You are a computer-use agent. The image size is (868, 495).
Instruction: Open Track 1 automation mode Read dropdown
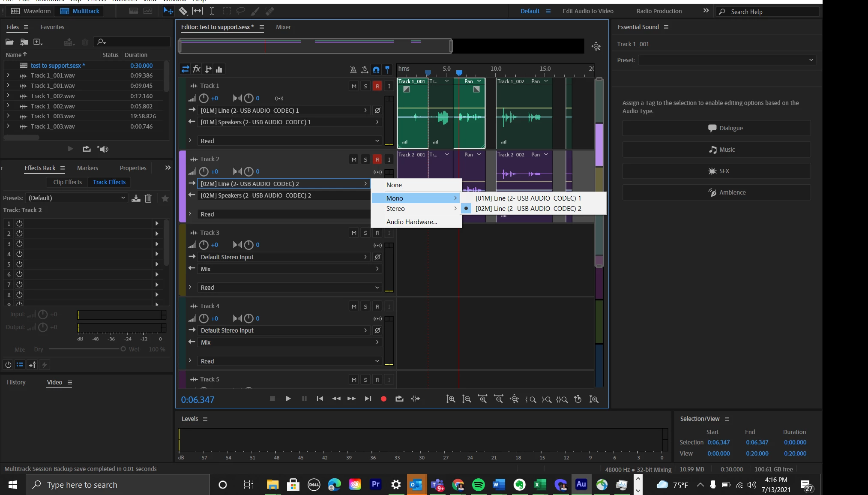click(x=289, y=141)
